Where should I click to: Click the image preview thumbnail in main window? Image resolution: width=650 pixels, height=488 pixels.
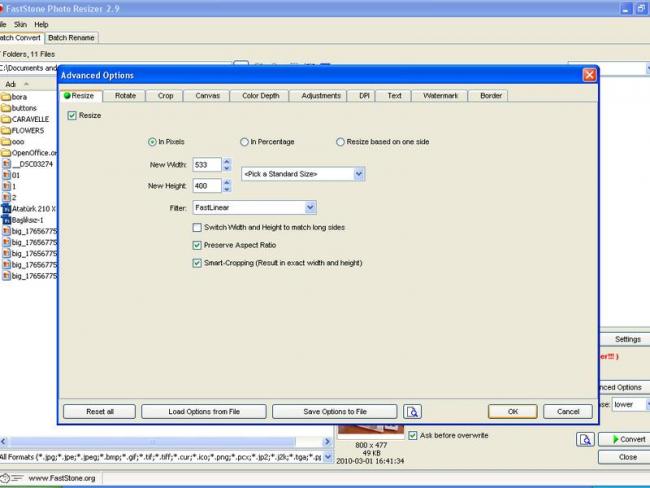[x=371, y=431]
